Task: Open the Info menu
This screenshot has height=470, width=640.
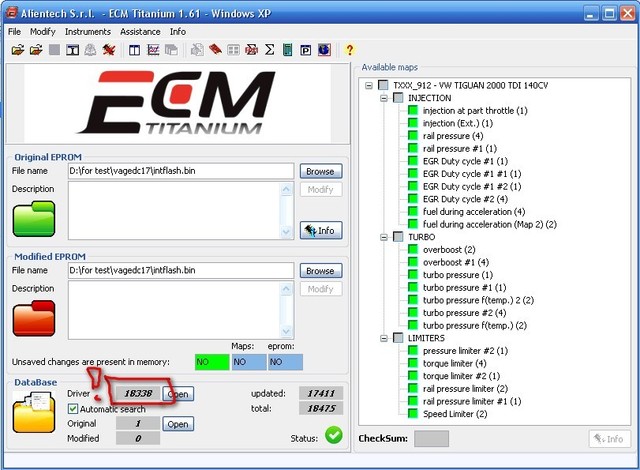Action: click(x=178, y=31)
